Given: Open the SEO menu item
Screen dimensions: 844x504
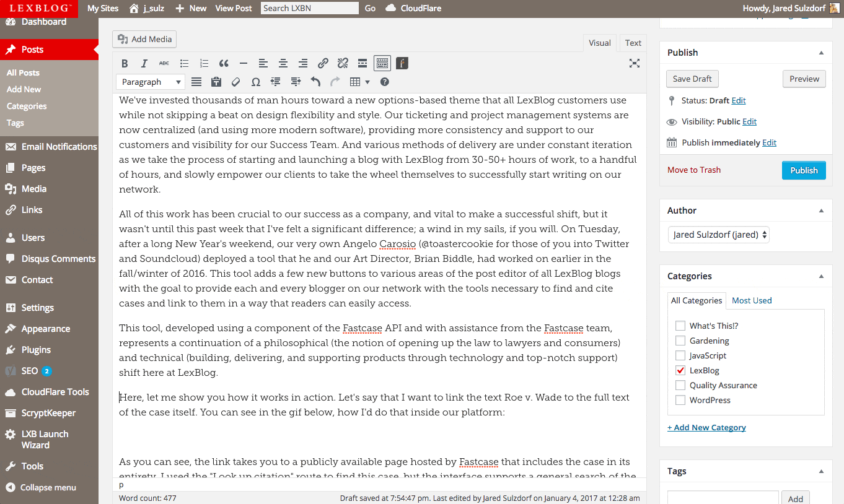Looking at the screenshot, I should coord(49,371).
